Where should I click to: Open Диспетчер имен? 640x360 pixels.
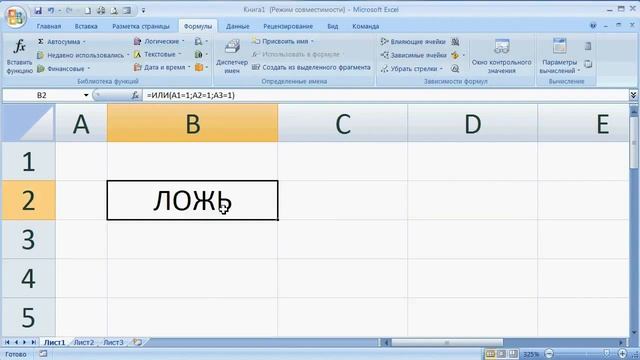click(x=232, y=56)
